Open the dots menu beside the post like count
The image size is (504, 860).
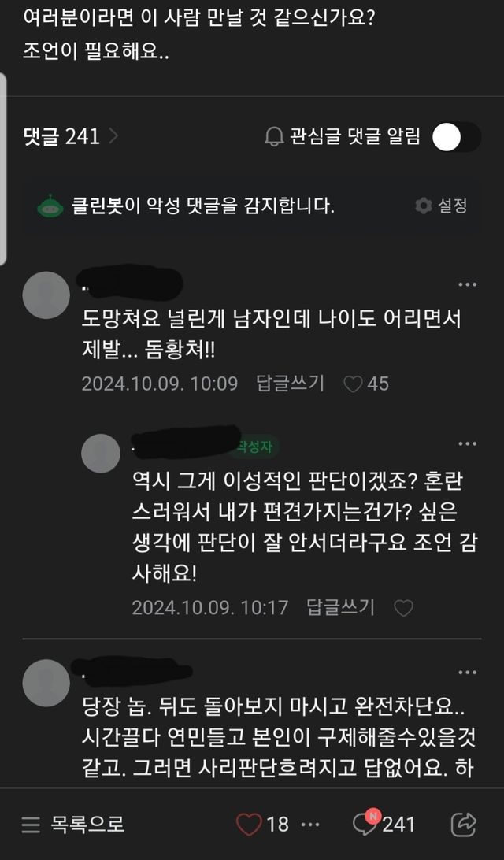click(x=310, y=825)
